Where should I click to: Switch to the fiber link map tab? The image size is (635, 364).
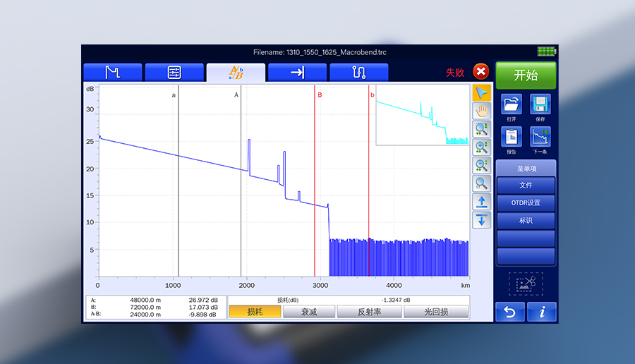point(358,73)
